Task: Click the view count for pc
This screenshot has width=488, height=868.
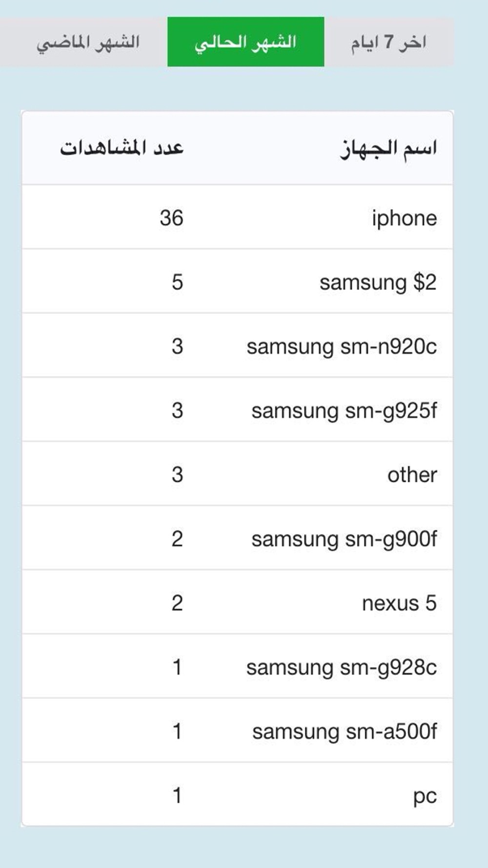Action: pos(177,795)
